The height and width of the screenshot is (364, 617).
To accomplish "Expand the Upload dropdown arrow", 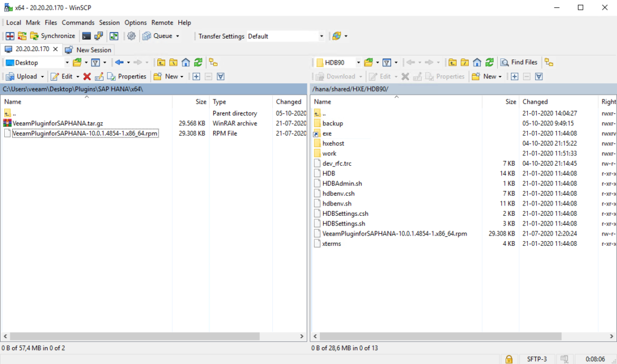I will (x=42, y=77).
